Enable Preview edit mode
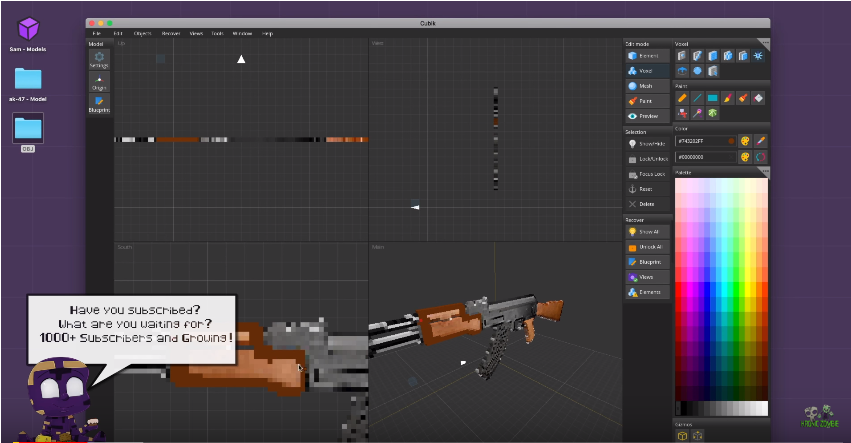The height and width of the screenshot is (443, 851). pos(643,116)
